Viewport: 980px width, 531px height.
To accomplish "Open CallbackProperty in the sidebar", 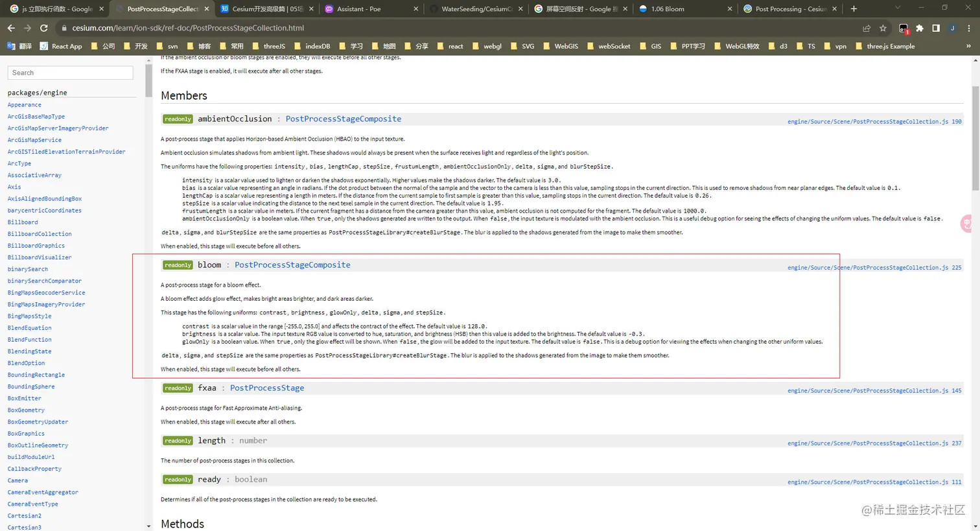I will point(34,468).
